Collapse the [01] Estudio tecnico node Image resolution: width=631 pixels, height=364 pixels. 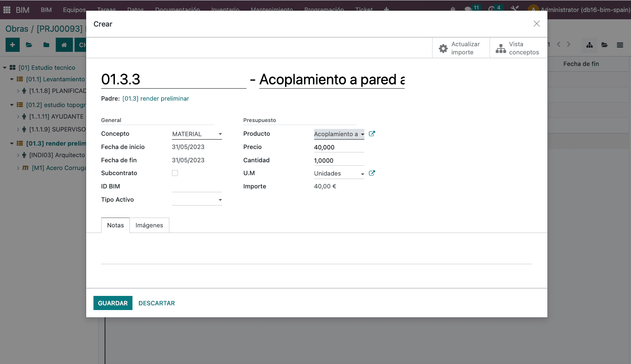5,68
